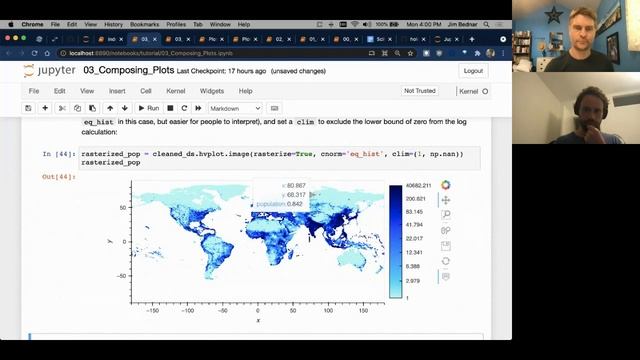Click the world population map image
This screenshot has width=640, height=360.
tap(258, 242)
